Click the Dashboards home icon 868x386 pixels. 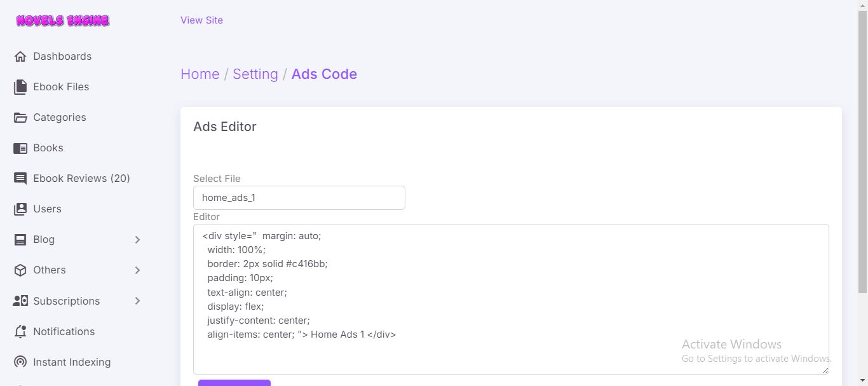click(20, 57)
